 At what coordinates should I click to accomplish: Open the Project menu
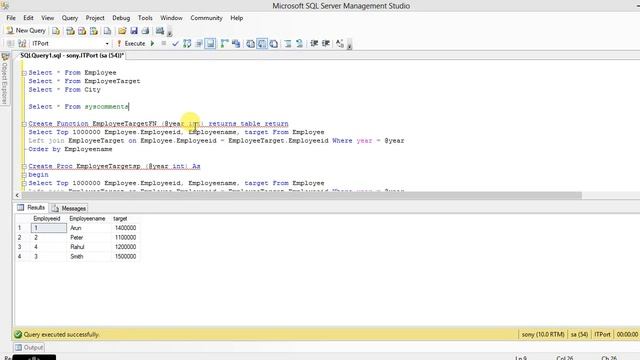[x=95, y=18]
